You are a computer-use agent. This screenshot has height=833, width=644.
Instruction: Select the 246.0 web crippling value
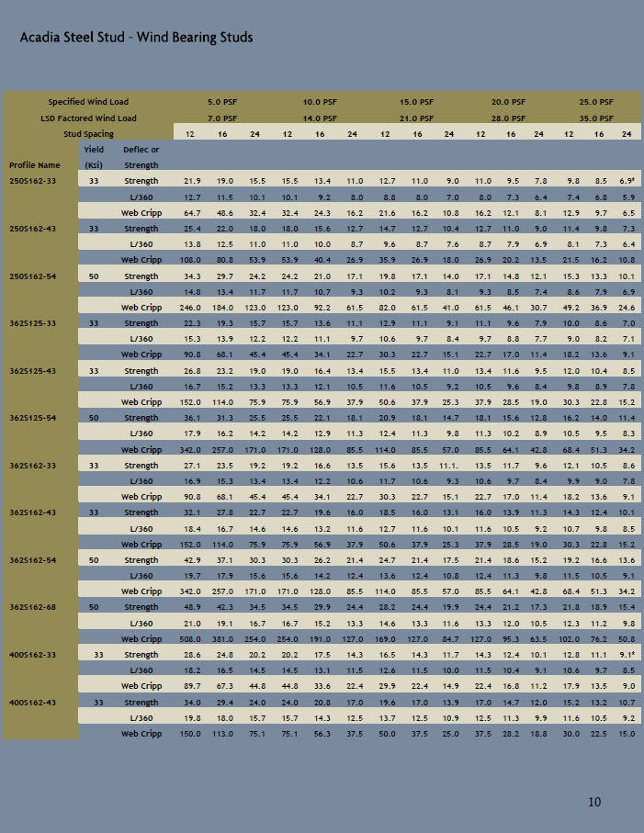[190, 308]
